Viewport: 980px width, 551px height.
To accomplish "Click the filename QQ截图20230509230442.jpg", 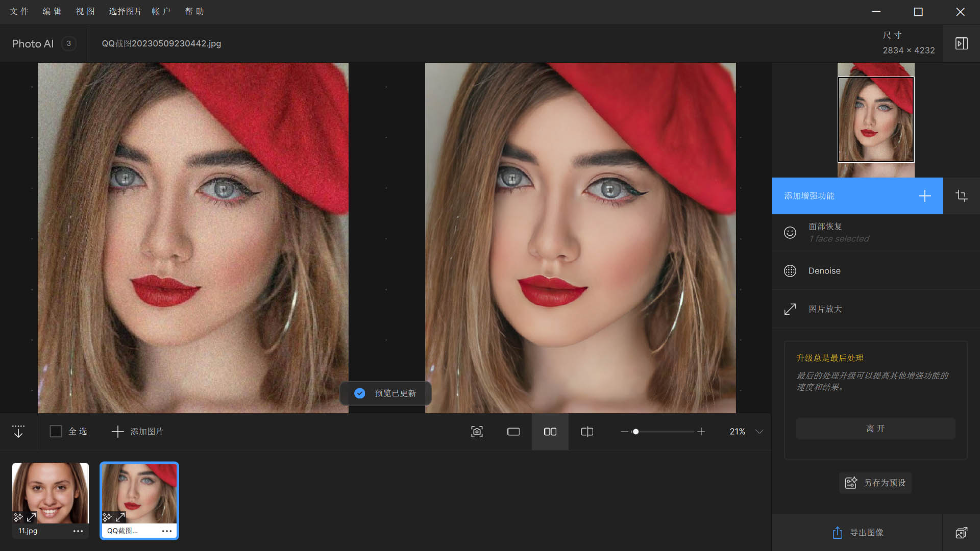I will [x=161, y=43].
